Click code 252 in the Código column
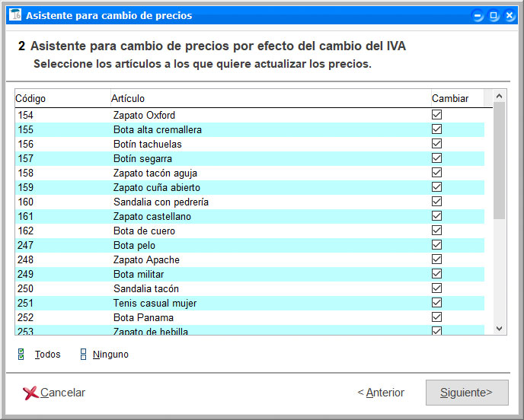524x420 pixels. 25,317
